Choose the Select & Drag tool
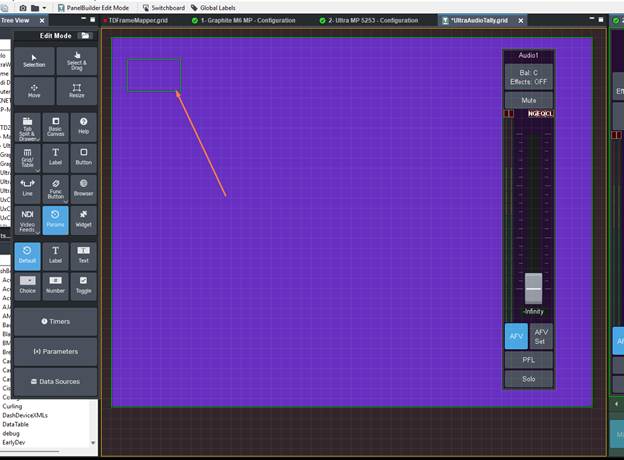Image resolution: width=624 pixels, height=460 pixels. point(76,61)
